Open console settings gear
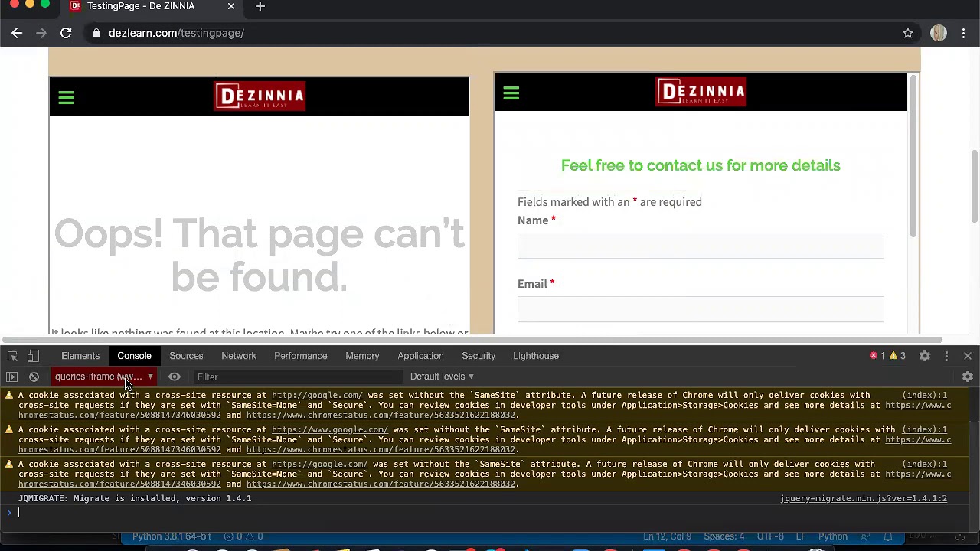 pyautogui.click(x=968, y=377)
